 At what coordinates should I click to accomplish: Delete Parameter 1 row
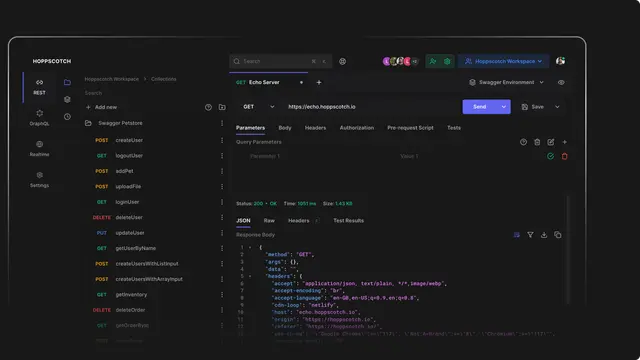564,156
